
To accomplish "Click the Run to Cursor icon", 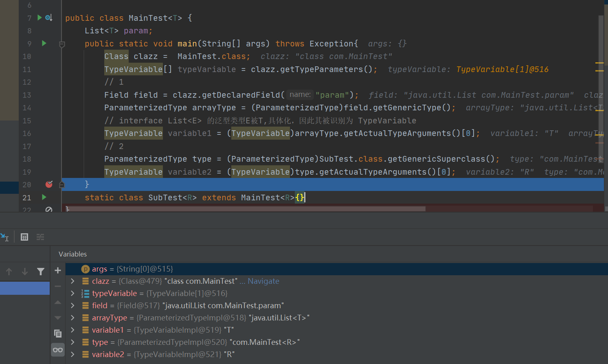I will (x=5, y=237).
